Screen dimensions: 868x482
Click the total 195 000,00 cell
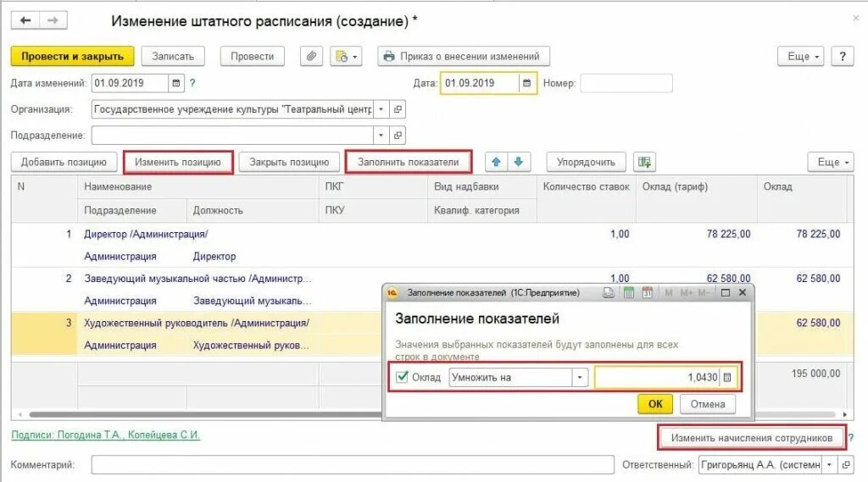pyautogui.click(x=815, y=374)
